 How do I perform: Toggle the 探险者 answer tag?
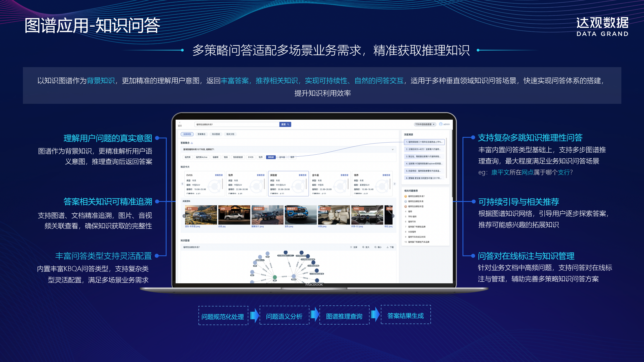(271, 157)
